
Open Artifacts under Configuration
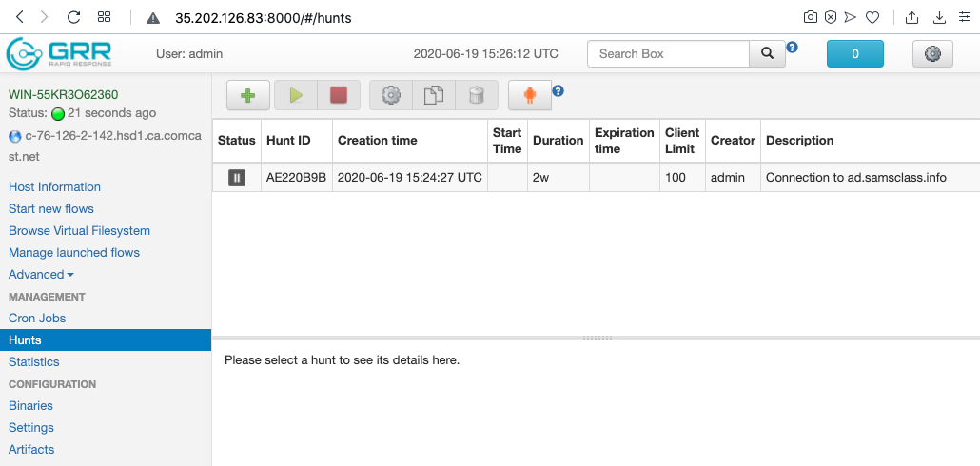point(31,449)
